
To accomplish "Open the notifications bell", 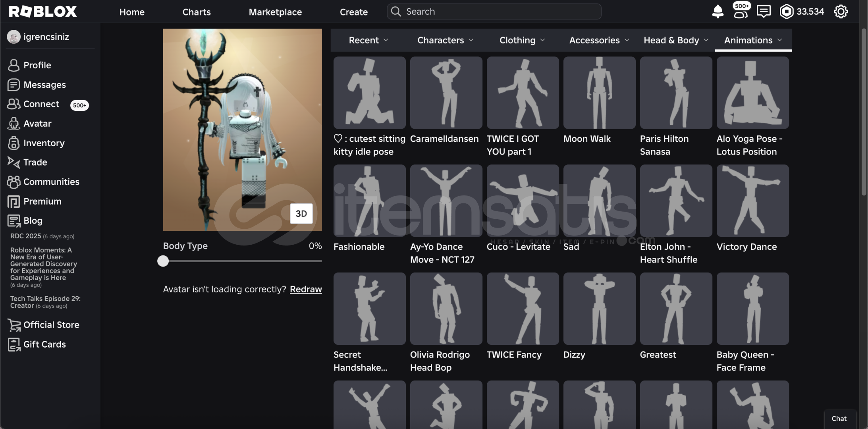I will 718,12.
